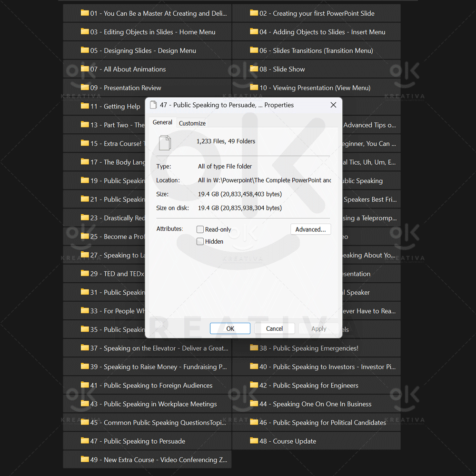The height and width of the screenshot is (476, 476).
Task: Cancel the Properties dialog
Action: pyautogui.click(x=274, y=328)
